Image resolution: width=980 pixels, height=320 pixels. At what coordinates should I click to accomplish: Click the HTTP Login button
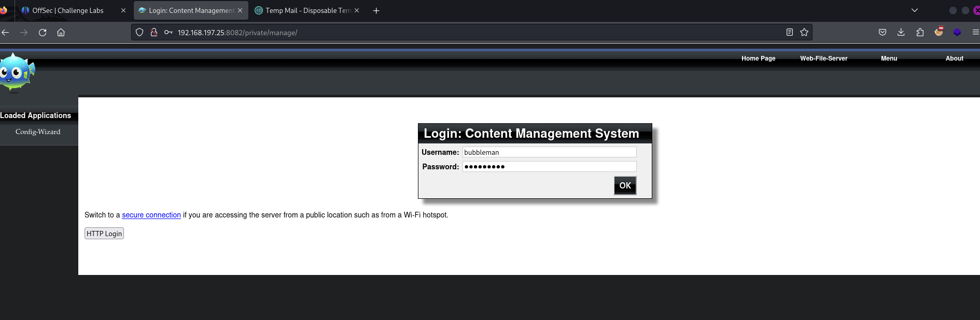[104, 234]
